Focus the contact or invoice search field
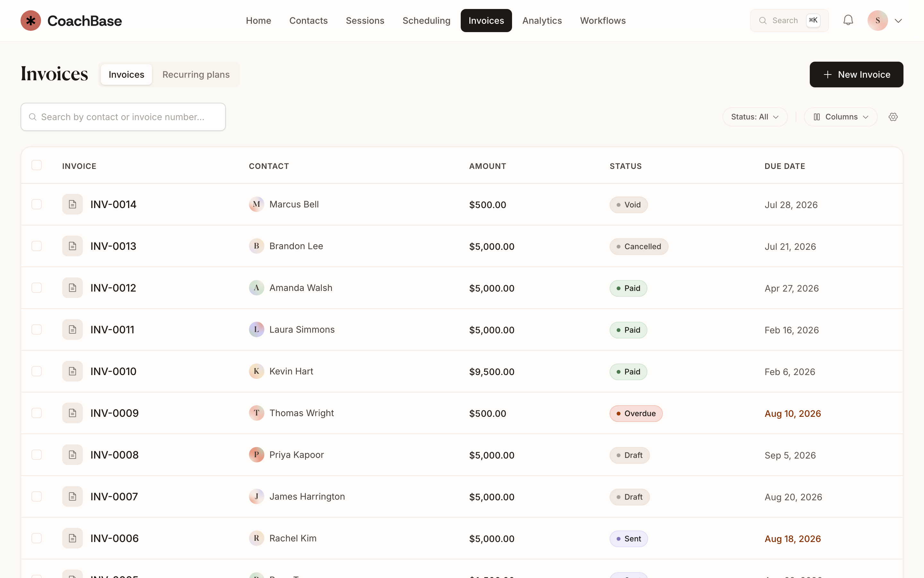924x578 pixels. coord(123,117)
